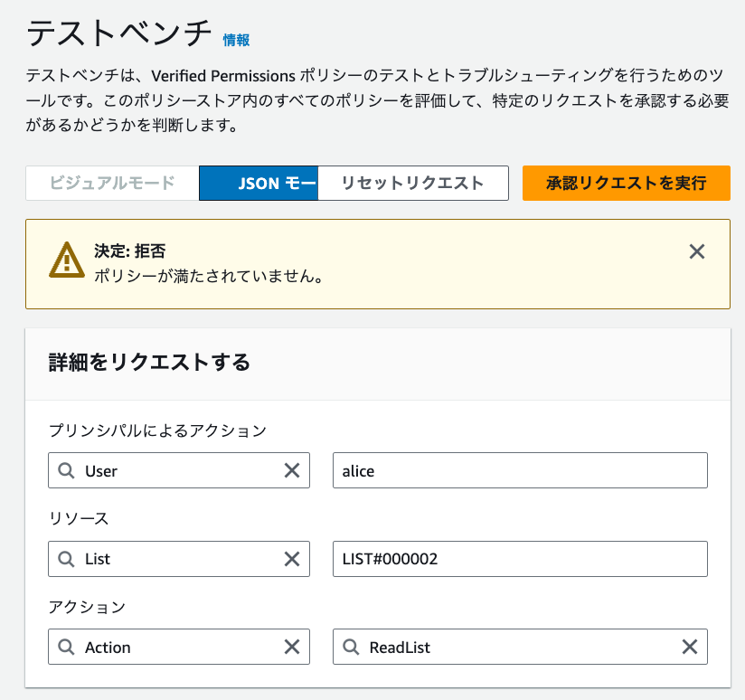Click the warning triangle icon in alert
Image resolution: width=745 pixels, height=700 pixels.
pos(66,260)
